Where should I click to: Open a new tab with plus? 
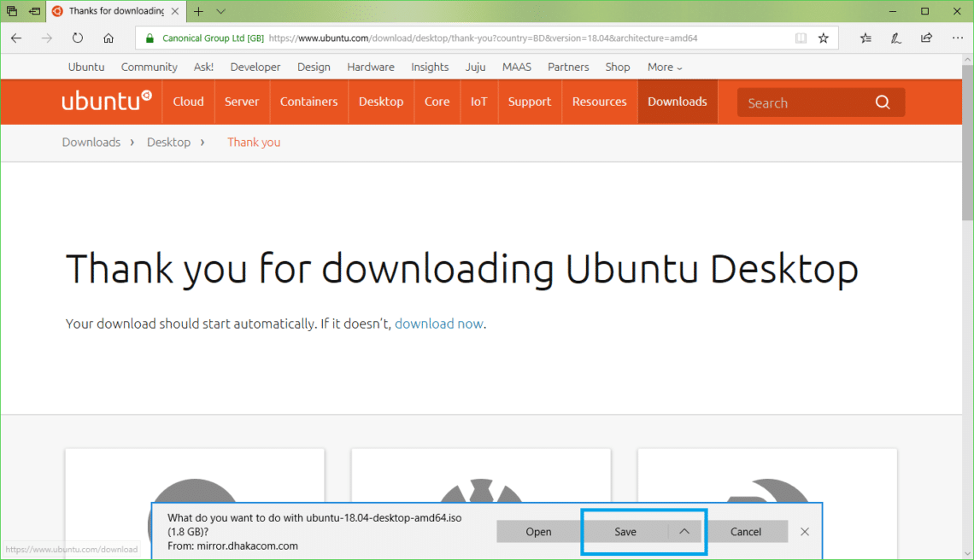[198, 11]
